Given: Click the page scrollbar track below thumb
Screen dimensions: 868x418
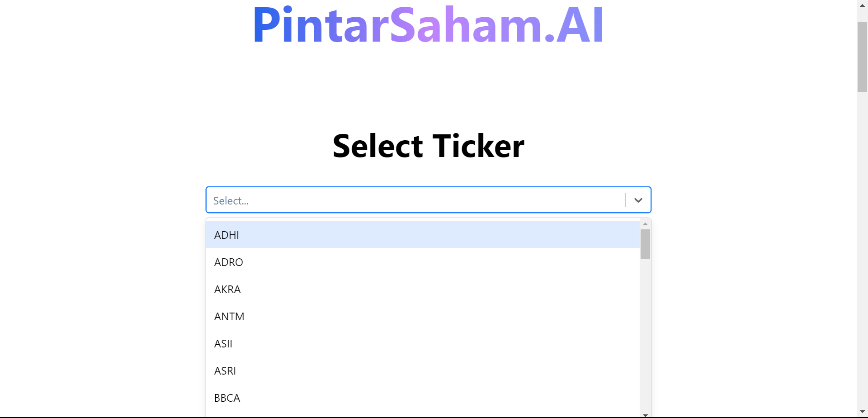Looking at the screenshot, I should click(x=862, y=249).
